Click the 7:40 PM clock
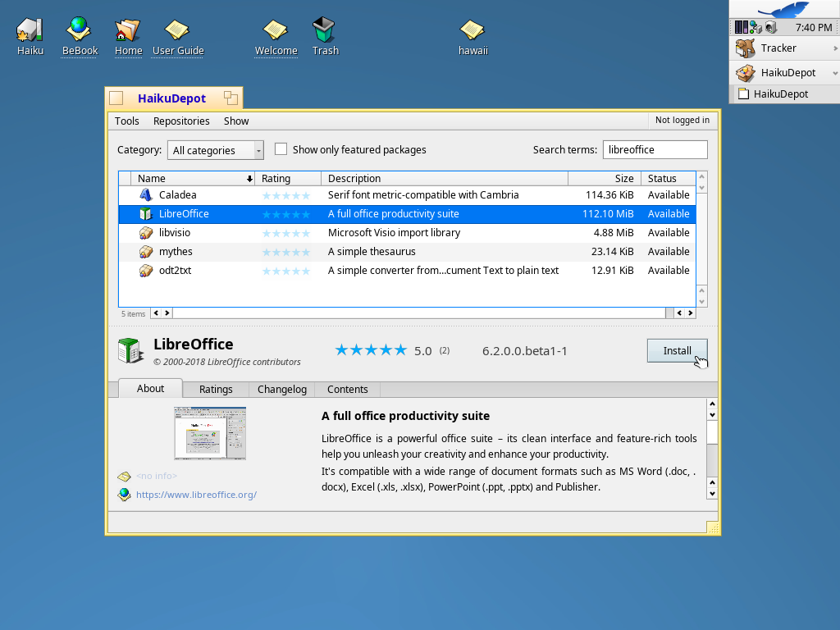Viewport: 840px width, 630px height. click(x=813, y=27)
